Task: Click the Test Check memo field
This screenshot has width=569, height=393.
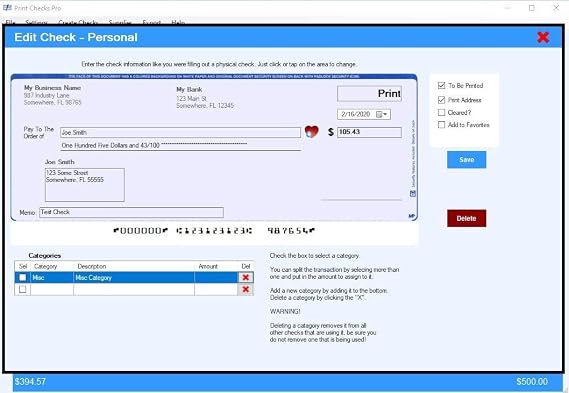Action: pyautogui.click(x=131, y=212)
